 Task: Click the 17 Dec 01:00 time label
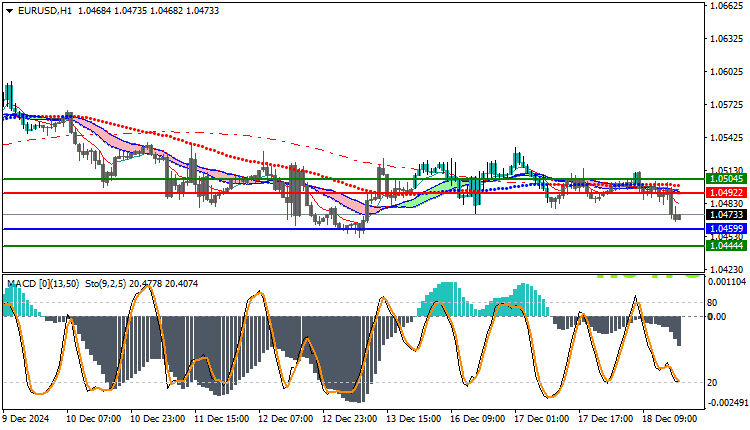pos(541,419)
